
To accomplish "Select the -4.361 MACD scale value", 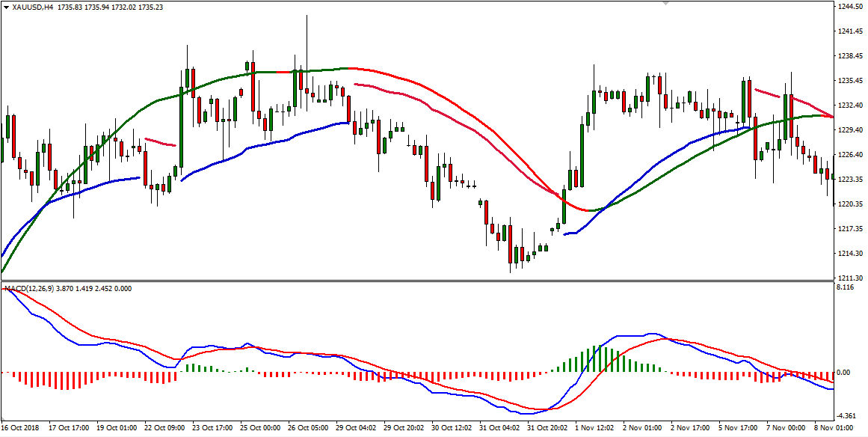I will click(846, 416).
